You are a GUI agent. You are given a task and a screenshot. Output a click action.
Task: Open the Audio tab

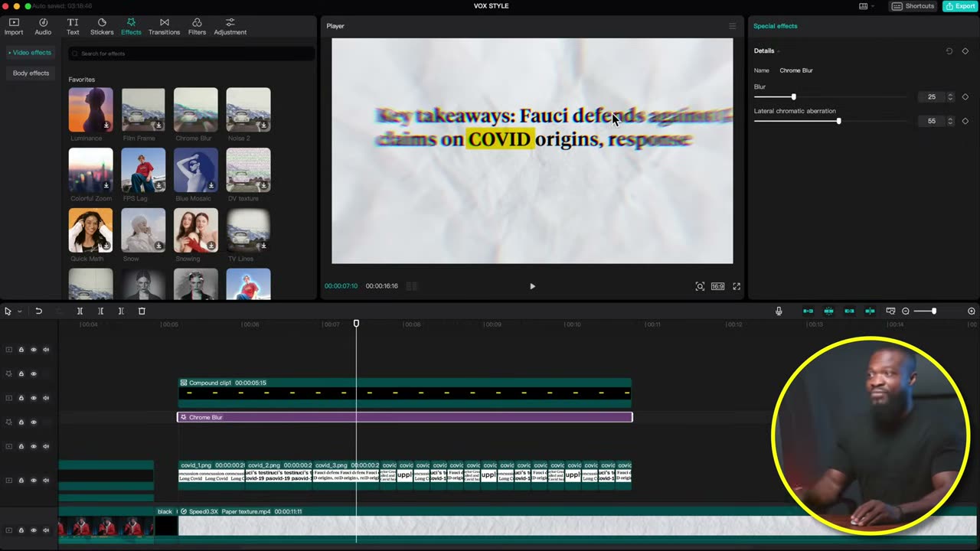(x=43, y=27)
